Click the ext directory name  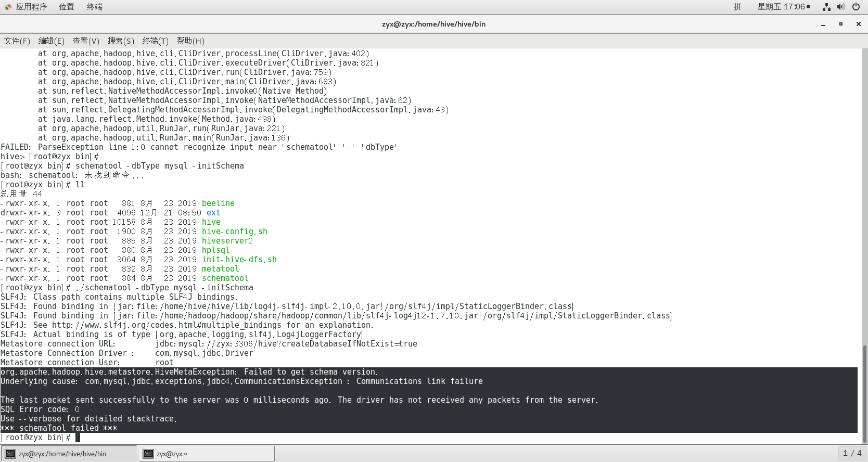coord(213,213)
